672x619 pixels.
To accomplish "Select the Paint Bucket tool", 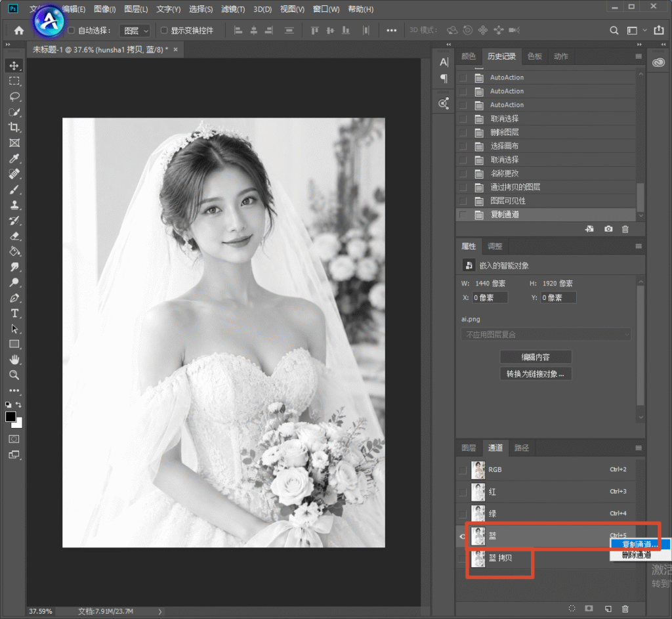I will pos(14,251).
